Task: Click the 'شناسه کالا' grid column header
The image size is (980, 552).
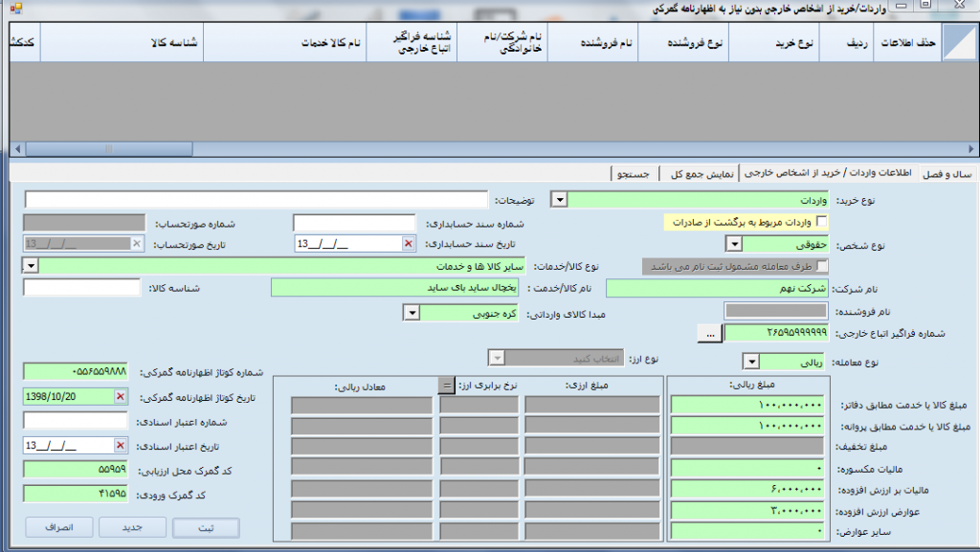Action: 122,42
